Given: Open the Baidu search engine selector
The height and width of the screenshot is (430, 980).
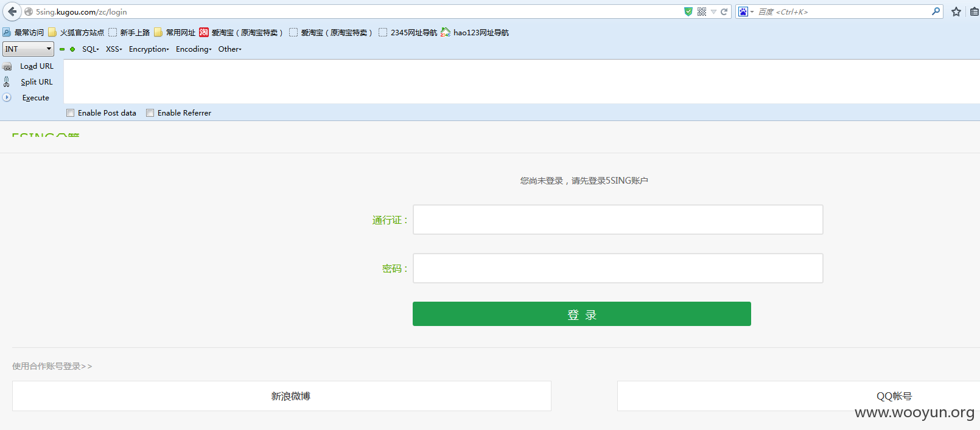Looking at the screenshot, I should 746,12.
